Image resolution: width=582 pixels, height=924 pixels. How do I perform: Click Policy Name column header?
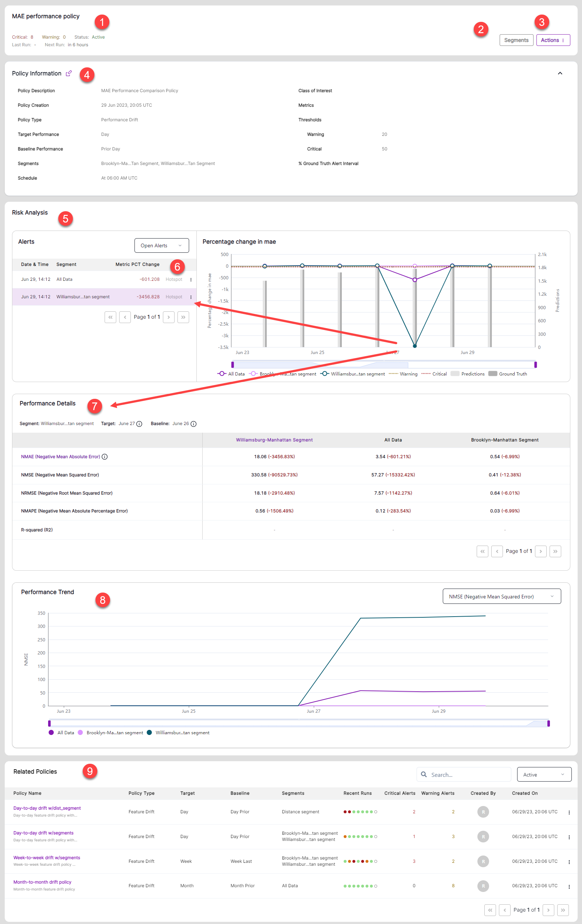27,793
